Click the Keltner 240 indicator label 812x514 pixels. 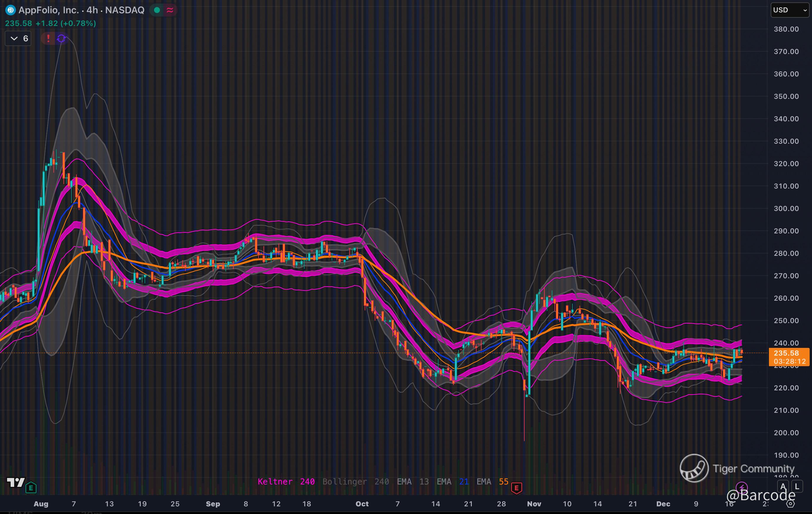(286, 482)
